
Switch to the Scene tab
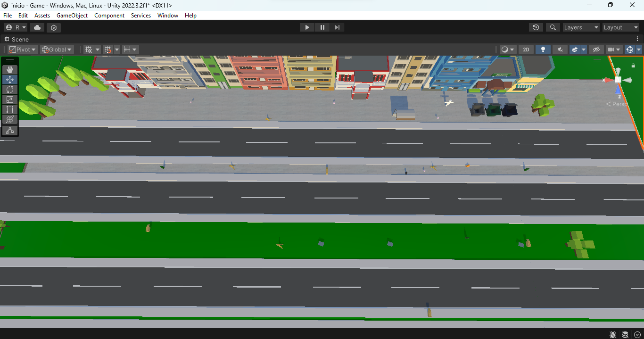point(17,39)
